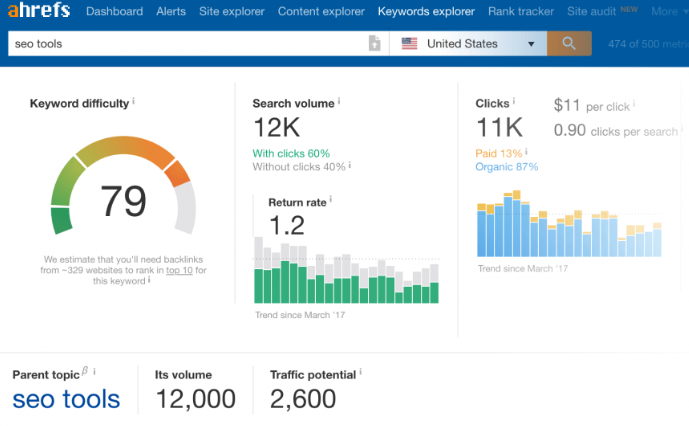Click the Search volume info icon
The height and width of the screenshot is (426, 689).
click(339, 102)
